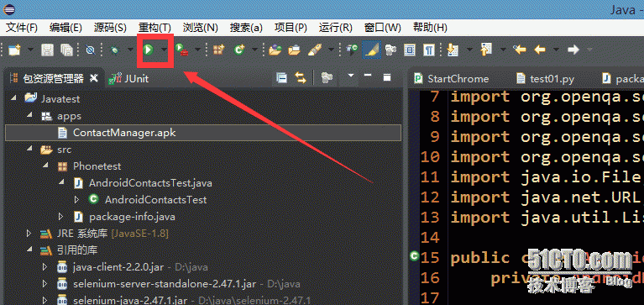Collapse the Phonetest package node
This screenshot has height=305, width=644.
pyautogui.click(x=45, y=166)
